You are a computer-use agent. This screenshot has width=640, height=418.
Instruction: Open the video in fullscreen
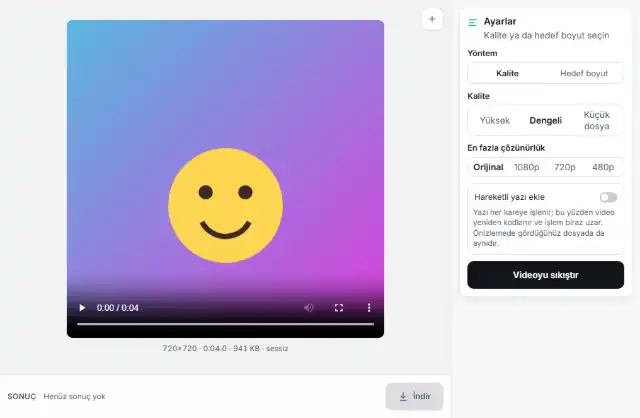[x=339, y=308]
